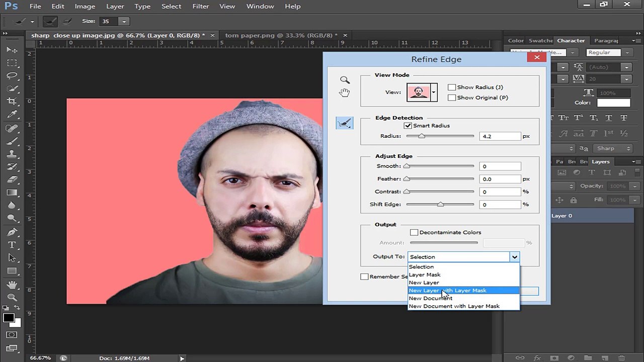Select the Layer 0 row

[594, 216]
